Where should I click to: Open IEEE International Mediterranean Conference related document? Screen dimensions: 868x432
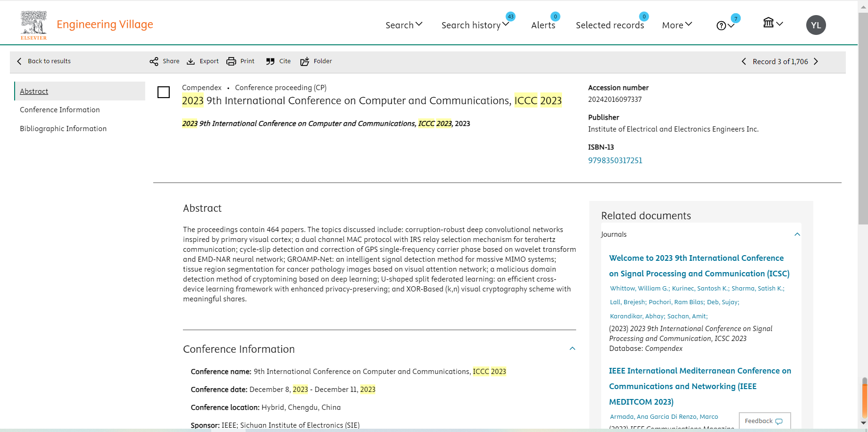[x=700, y=386]
